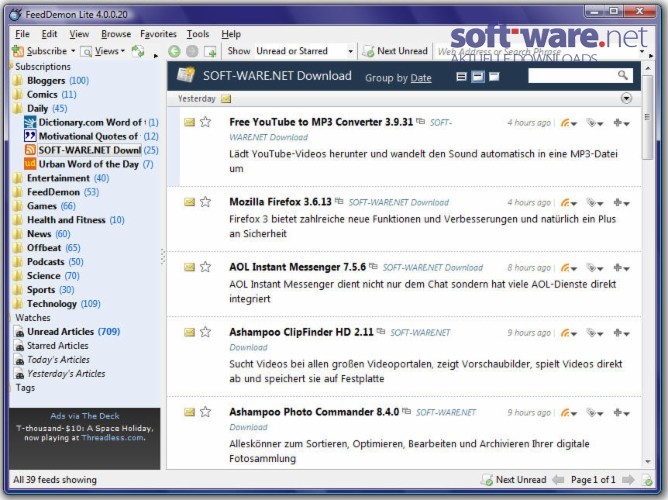
Task: Open the Help menu
Action: coord(231,34)
